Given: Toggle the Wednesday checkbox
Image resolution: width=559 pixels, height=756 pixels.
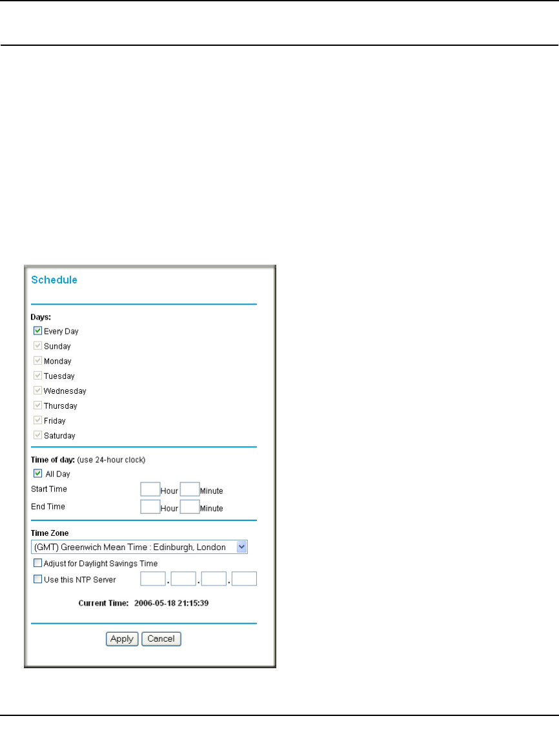Looking at the screenshot, I should coord(37,391).
